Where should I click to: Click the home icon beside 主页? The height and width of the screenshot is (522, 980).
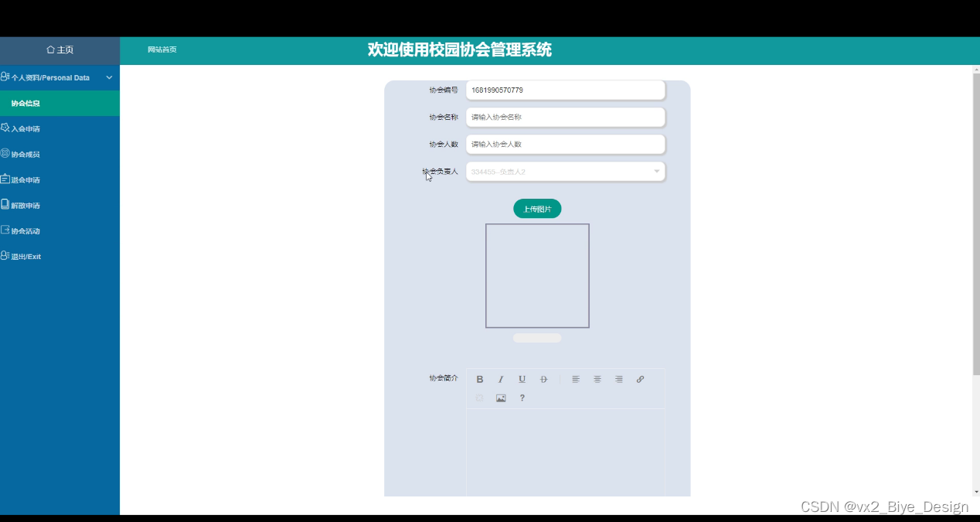tap(50, 49)
